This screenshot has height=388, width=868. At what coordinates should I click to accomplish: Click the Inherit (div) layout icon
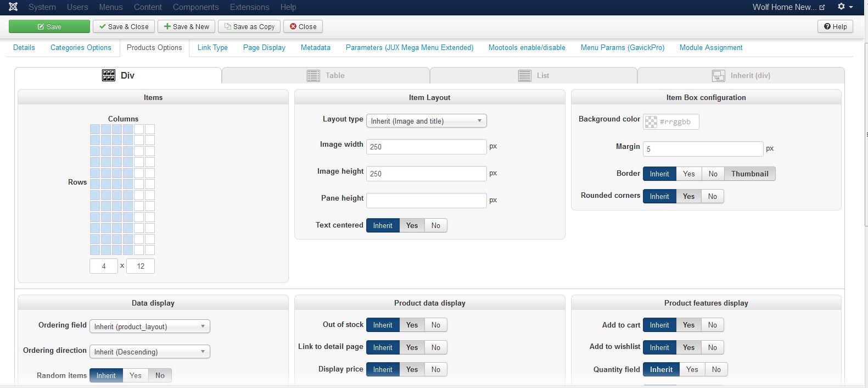719,75
